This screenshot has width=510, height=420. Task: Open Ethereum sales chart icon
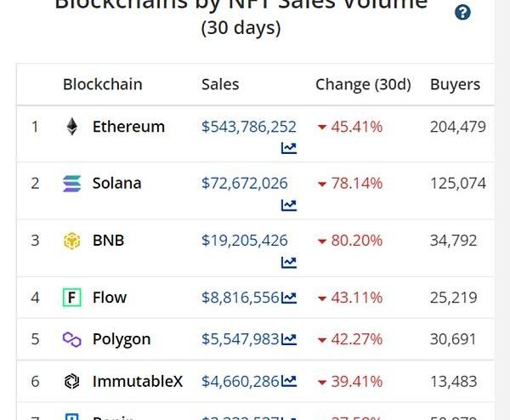(x=289, y=149)
